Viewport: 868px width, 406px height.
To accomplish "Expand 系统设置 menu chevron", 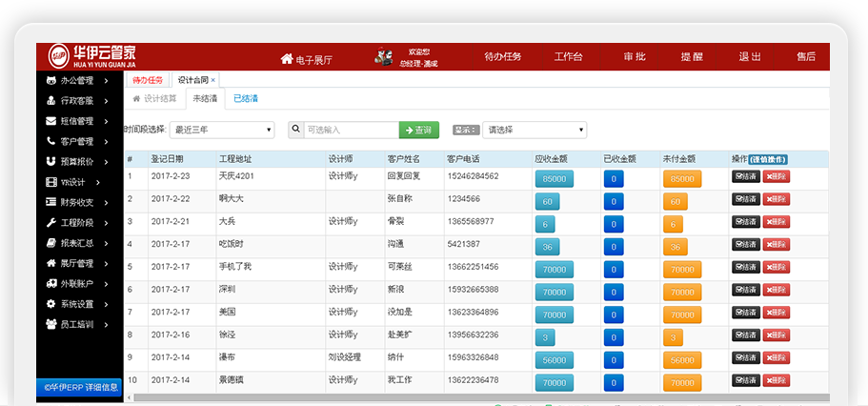I will (106, 303).
